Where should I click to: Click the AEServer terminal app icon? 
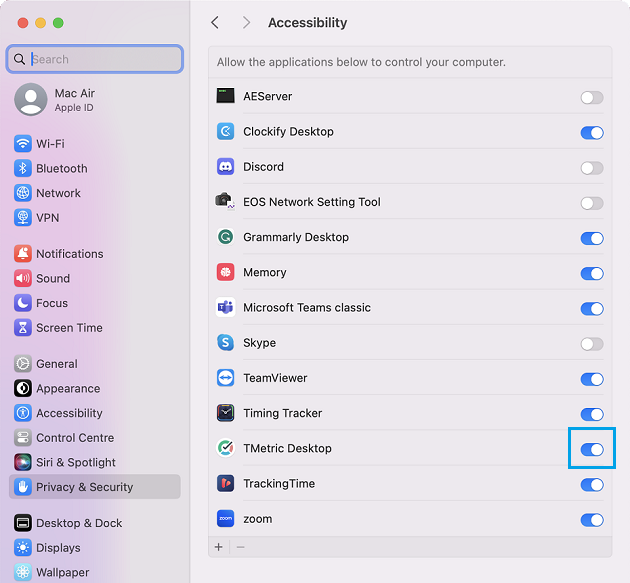point(225,96)
